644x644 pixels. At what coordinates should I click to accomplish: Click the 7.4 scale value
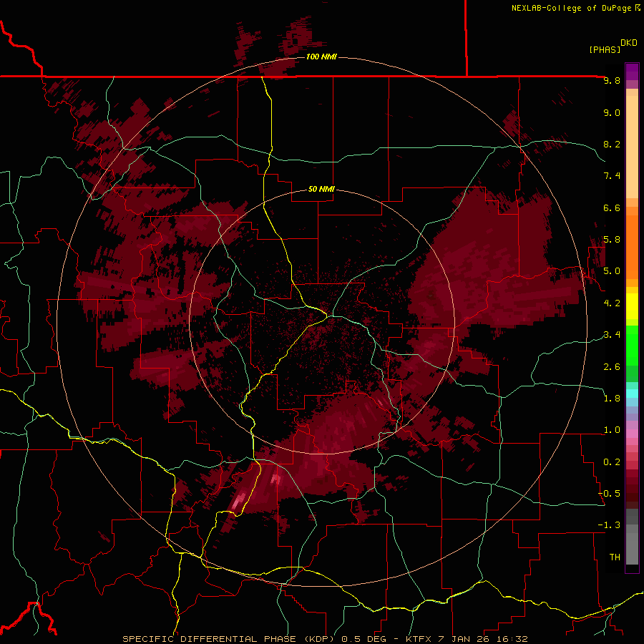pos(612,176)
